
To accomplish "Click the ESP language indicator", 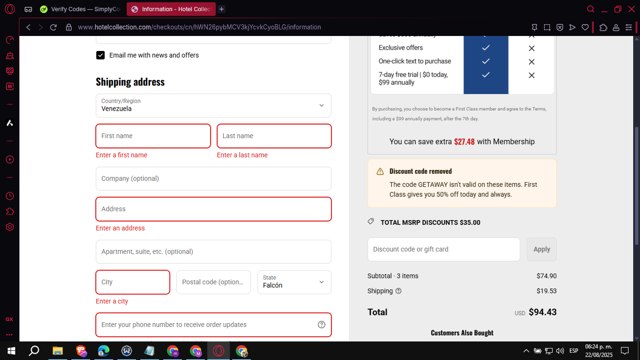I will 573,351.
